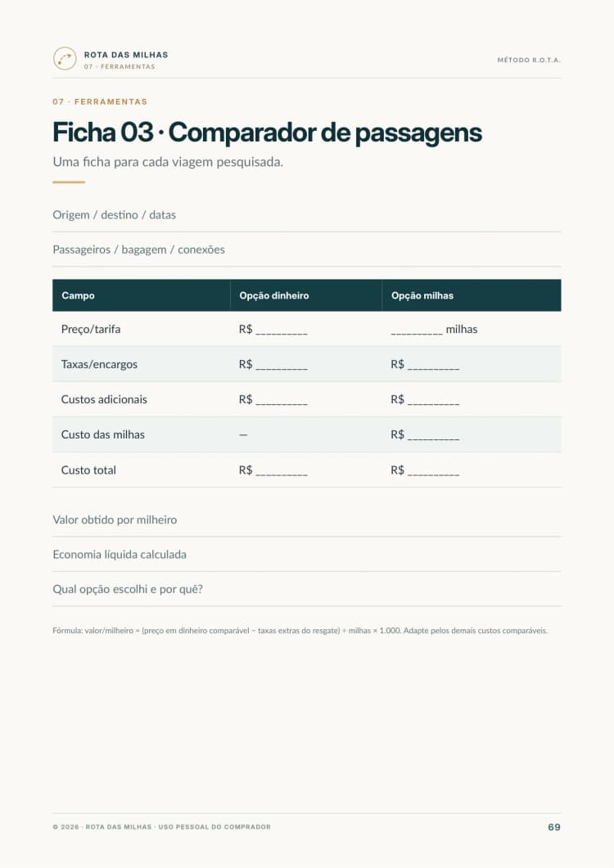This screenshot has width=614, height=868.
Task: Click the Opção milhas column header
Action: tap(472, 295)
